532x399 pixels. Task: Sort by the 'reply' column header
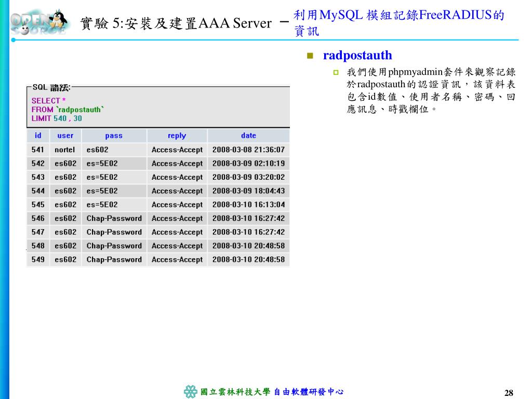177,136
